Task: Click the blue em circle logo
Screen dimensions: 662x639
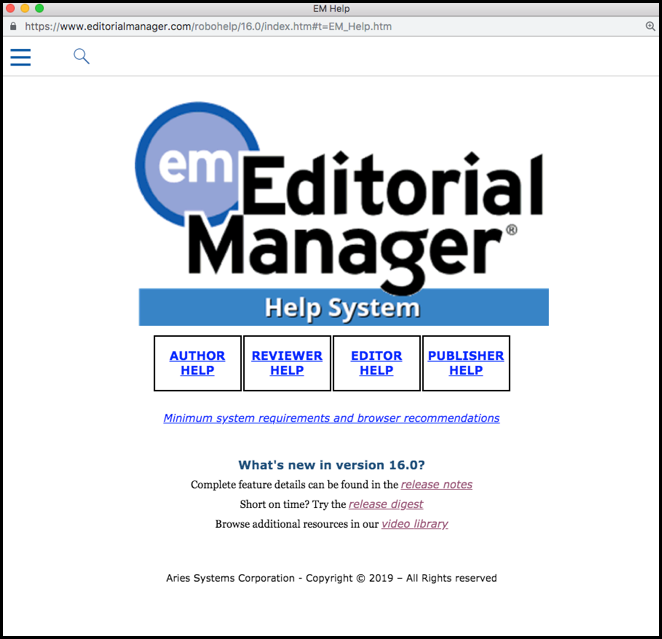Action: (190, 165)
